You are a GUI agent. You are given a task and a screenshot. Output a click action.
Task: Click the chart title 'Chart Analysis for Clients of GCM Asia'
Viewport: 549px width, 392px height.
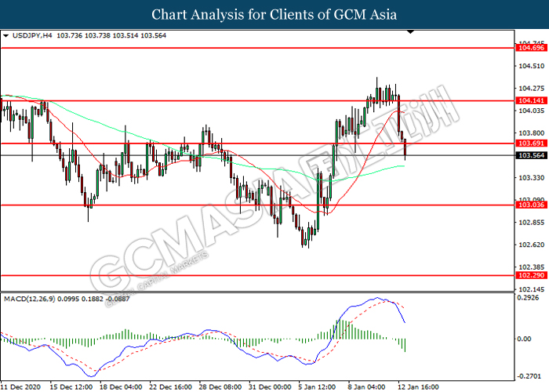click(x=274, y=14)
